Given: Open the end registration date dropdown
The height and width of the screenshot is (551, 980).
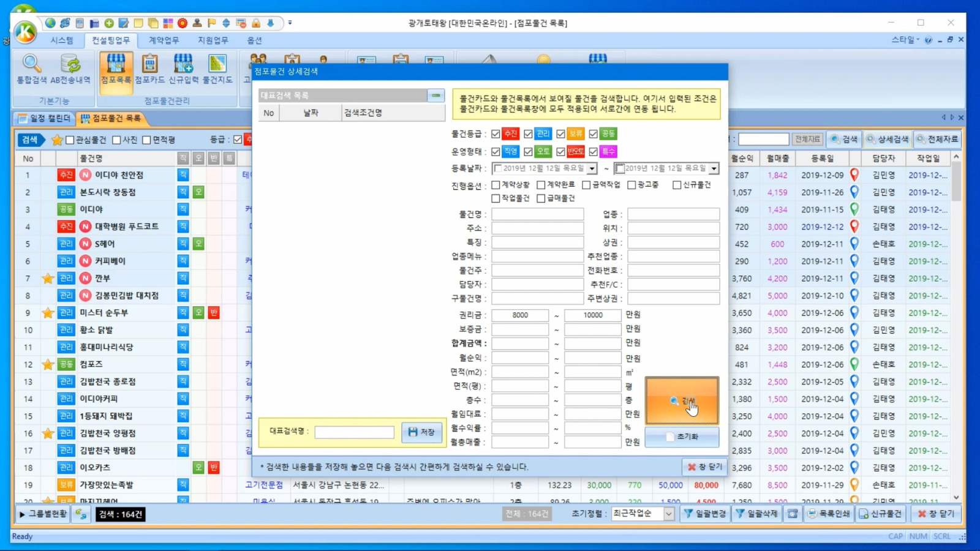Looking at the screenshot, I should [714, 168].
